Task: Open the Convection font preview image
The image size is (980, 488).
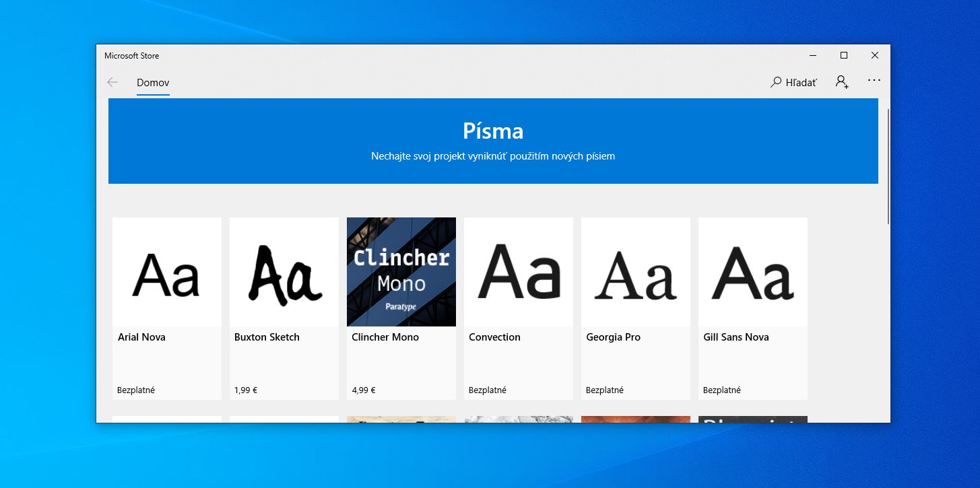Action: pyautogui.click(x=519, y=272)
